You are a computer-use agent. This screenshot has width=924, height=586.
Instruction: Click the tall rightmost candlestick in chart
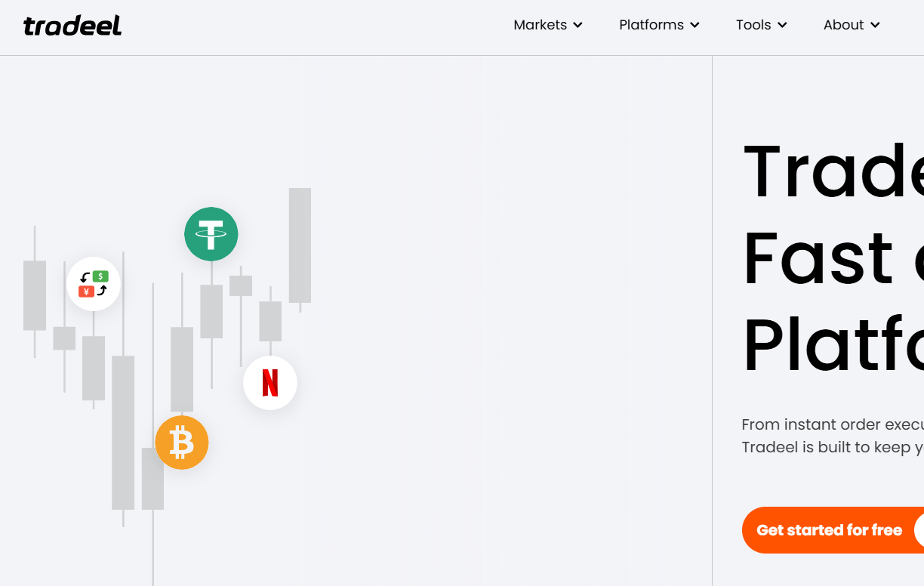point(300,245)
